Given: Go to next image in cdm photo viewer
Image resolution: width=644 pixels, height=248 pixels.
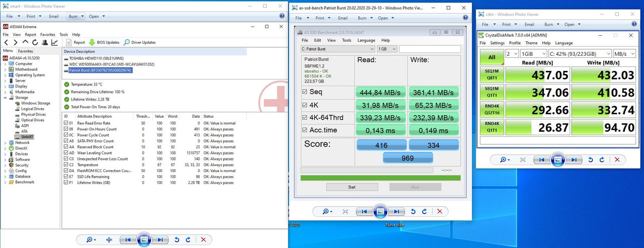Looking at the screenshot, I should [x=573, y=159].
